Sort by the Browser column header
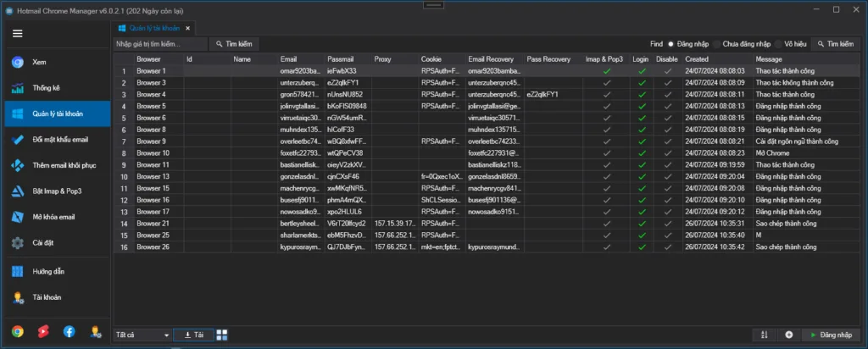 159,58
